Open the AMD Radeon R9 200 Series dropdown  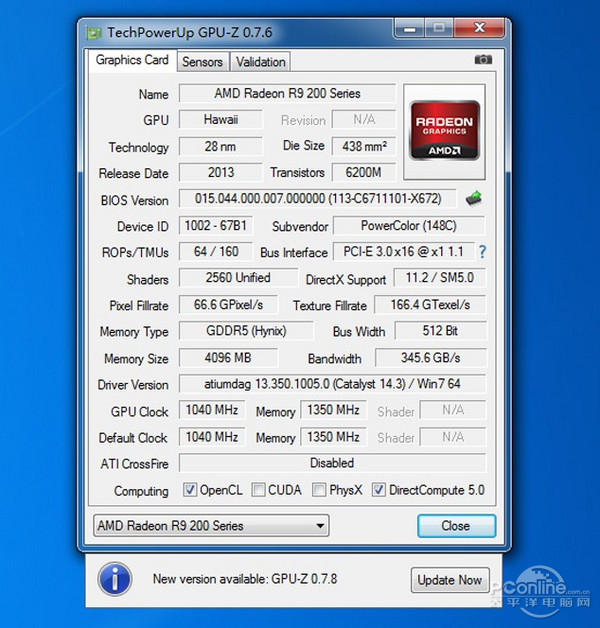[x=211, y=525]
